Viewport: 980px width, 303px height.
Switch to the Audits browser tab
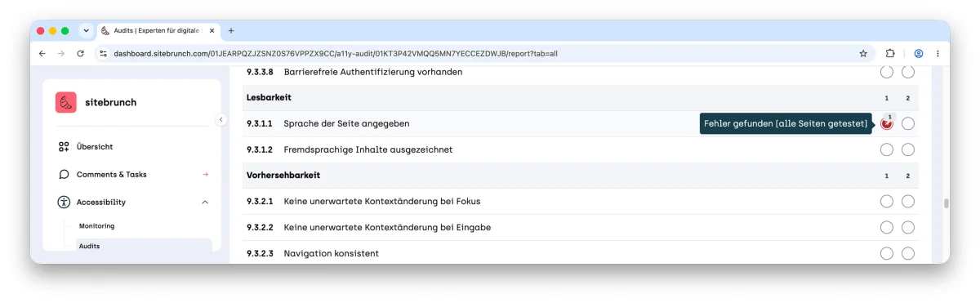click(158, 31)
